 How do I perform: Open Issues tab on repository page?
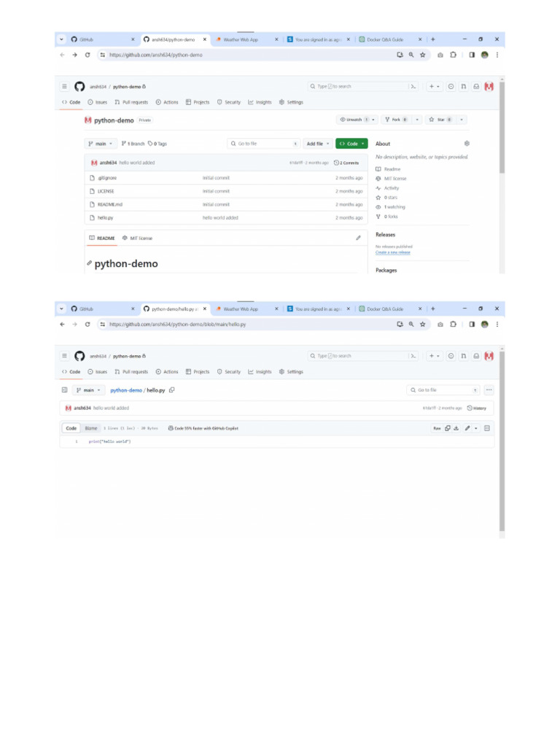coord(98,102)
